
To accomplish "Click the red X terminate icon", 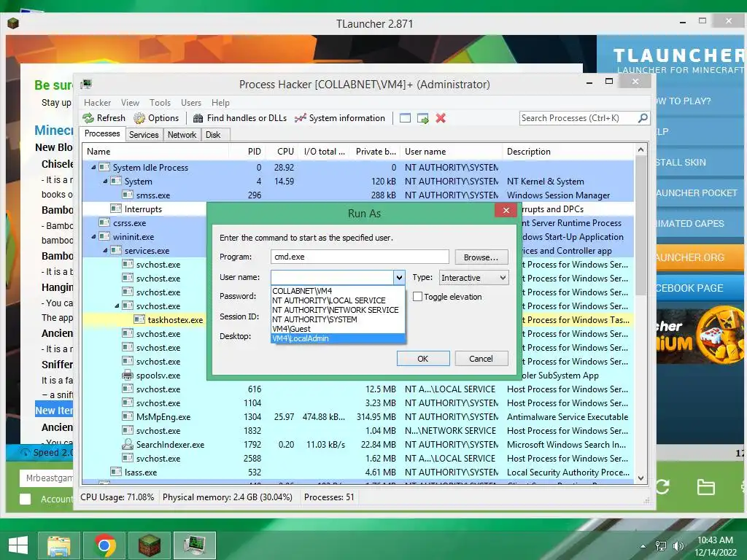I will (x=441, y=118).
